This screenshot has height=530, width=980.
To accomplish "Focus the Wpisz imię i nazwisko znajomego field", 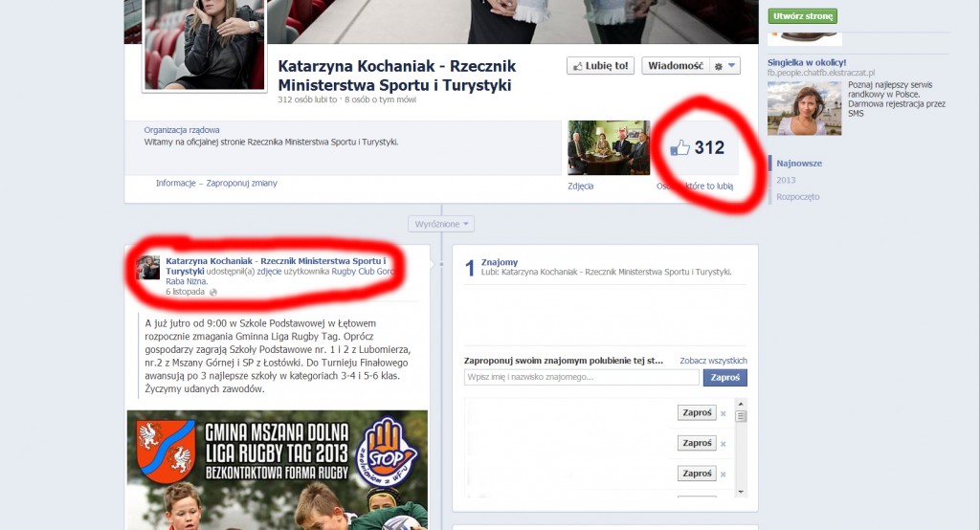I will [x=582, y=378].
